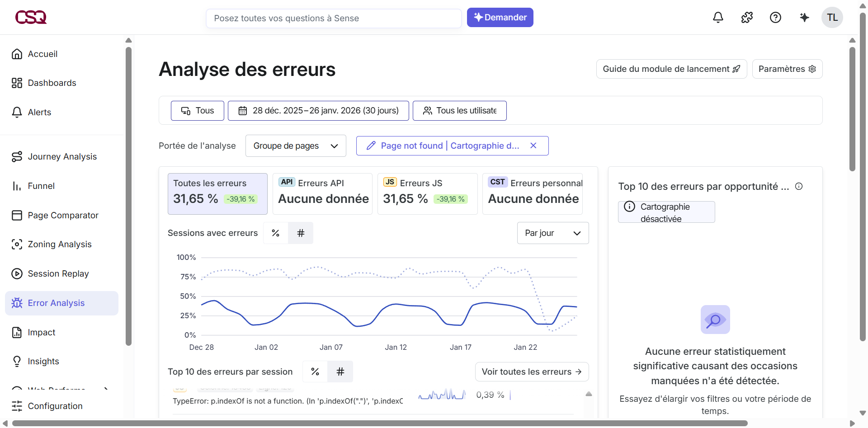Switch sessions chart to count (#) view

301,233
